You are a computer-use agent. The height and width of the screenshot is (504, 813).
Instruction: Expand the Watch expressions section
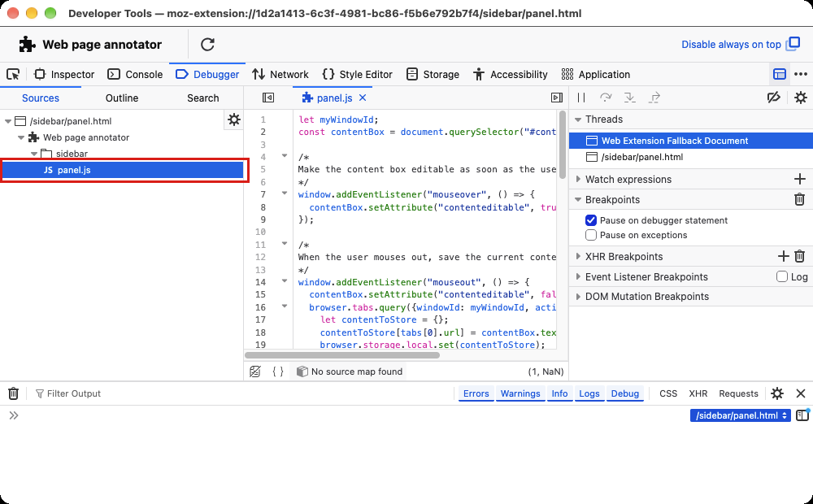[x=578, y=180]
